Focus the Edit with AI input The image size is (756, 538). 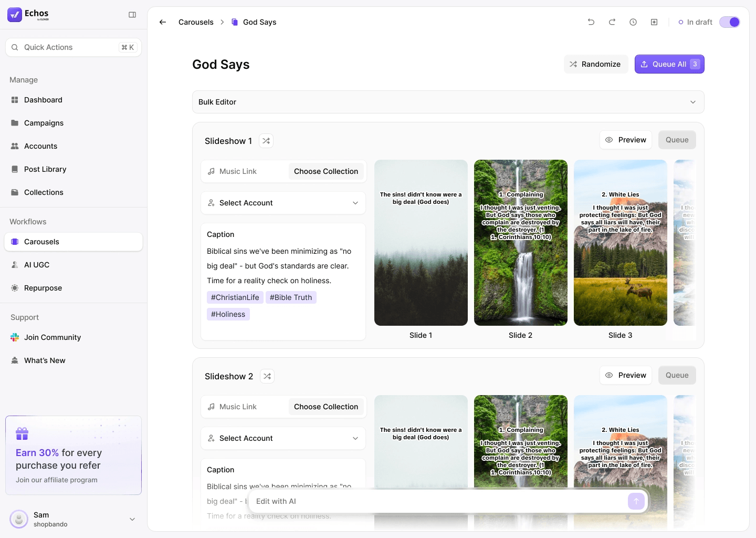(440, 501)
